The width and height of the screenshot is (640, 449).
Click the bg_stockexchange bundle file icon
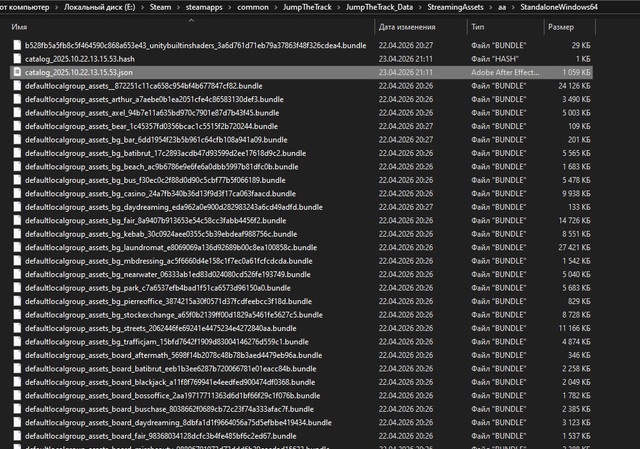point(17,315)
